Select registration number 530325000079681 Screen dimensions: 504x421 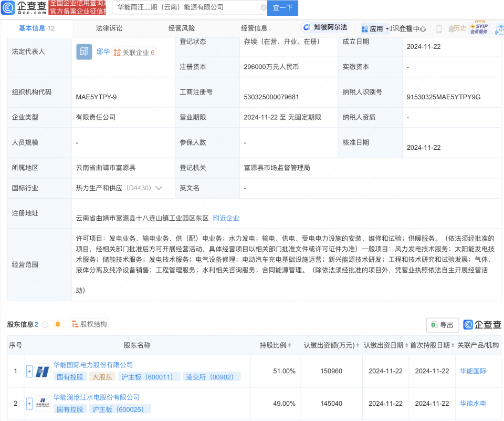point(271,97)
